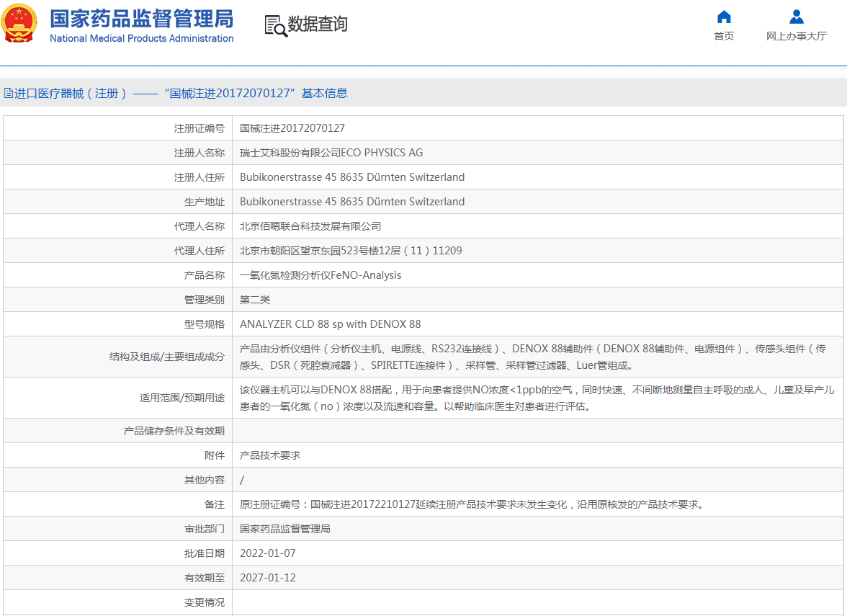The height and width of the screenshot is (616, 847).
Task: Click the expiry date 2027-01-12
Action: [268, 578]
